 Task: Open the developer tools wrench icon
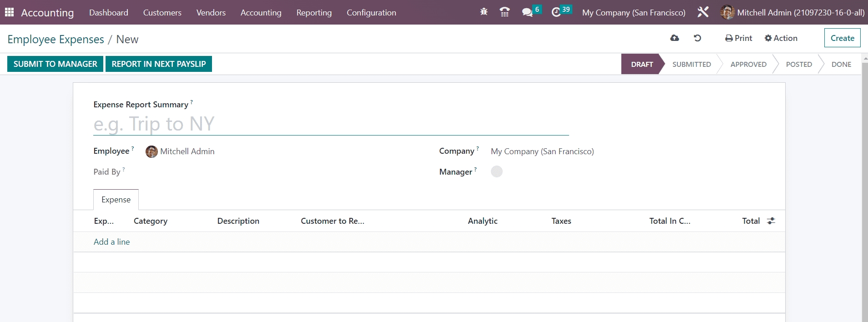coord(703,12)
